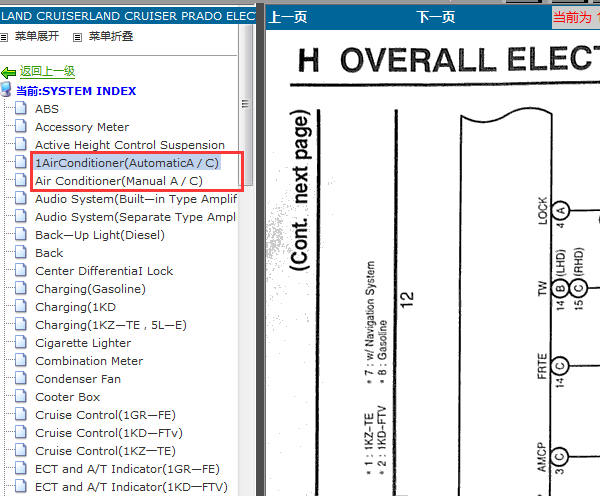Click page icon beside Cooter Box

coord(21,396)
